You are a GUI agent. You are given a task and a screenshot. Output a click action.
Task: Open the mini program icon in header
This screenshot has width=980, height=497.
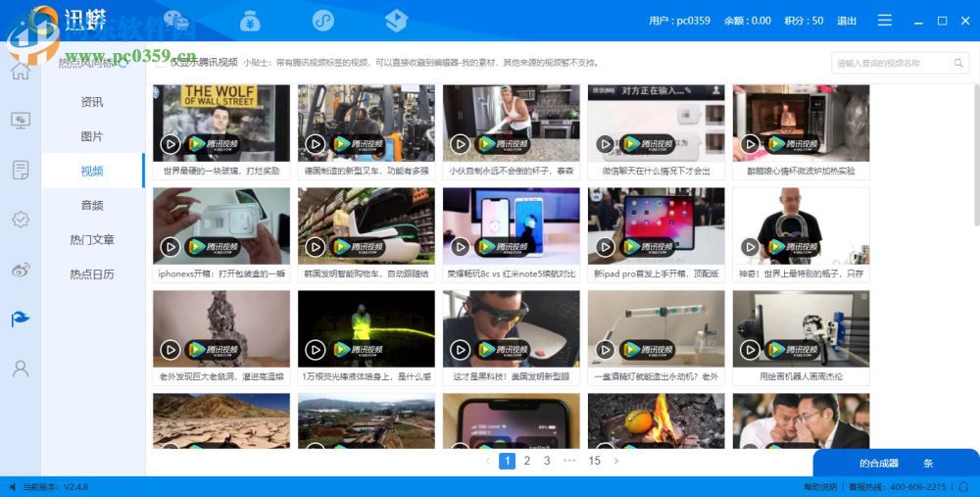(323, 21)
